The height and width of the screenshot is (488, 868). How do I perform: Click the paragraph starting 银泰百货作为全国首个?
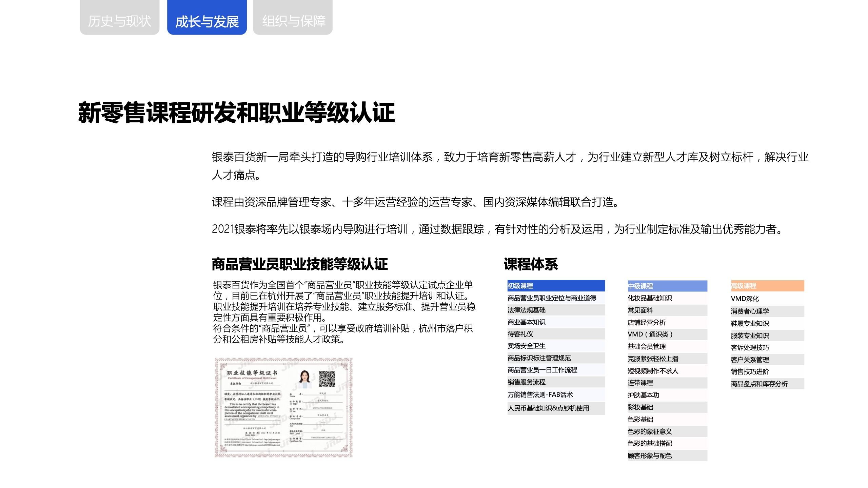click(x=344, y=312)
